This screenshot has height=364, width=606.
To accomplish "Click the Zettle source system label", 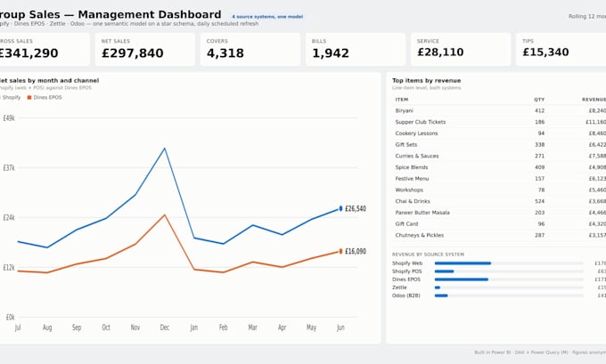I will [399, 287].
